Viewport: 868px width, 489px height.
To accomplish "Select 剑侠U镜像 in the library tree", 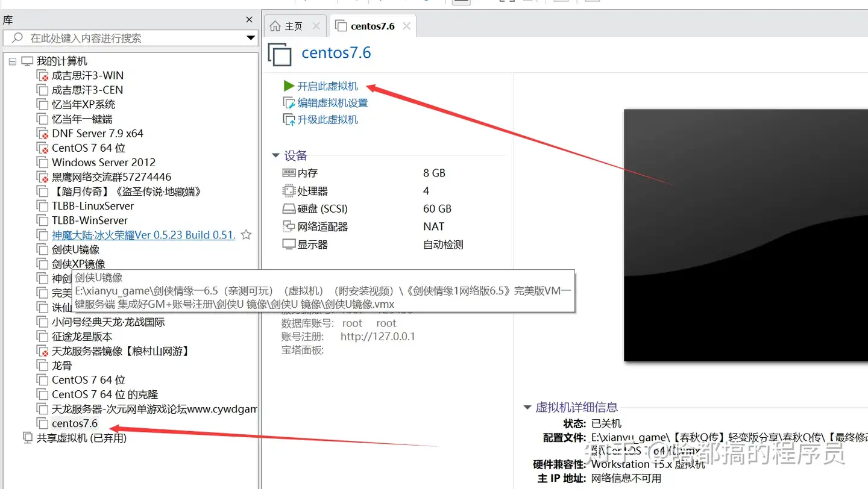I will tap(76, 249).
